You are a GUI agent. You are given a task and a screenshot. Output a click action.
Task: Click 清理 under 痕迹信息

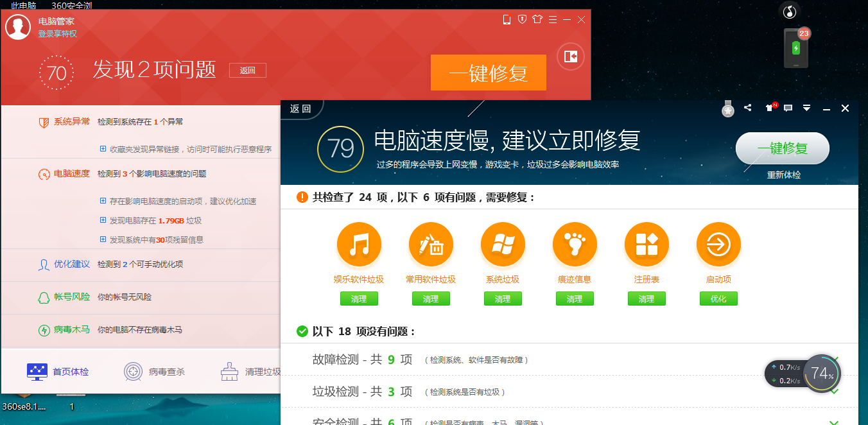[x=575, y=299]
